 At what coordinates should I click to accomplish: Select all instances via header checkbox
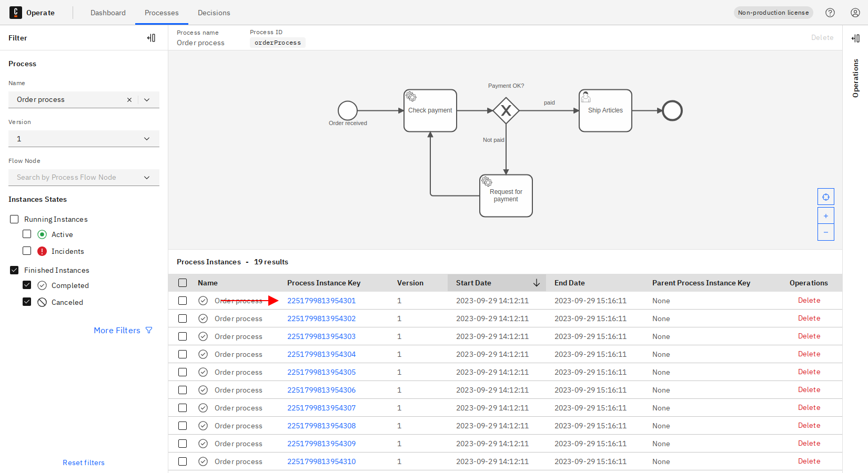click(183, 282)
